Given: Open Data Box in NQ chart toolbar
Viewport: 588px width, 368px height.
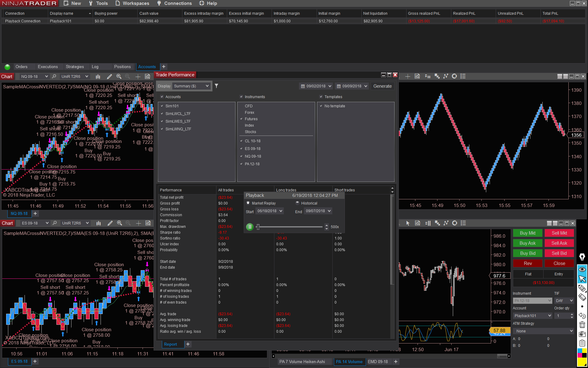Looking at the screenshot, I should click(147, 76).
